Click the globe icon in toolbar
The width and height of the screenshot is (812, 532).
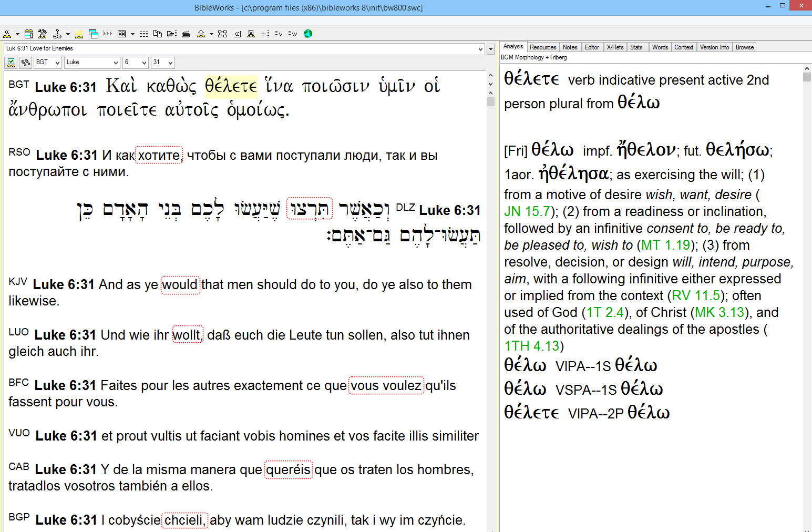tap(308, 34)
